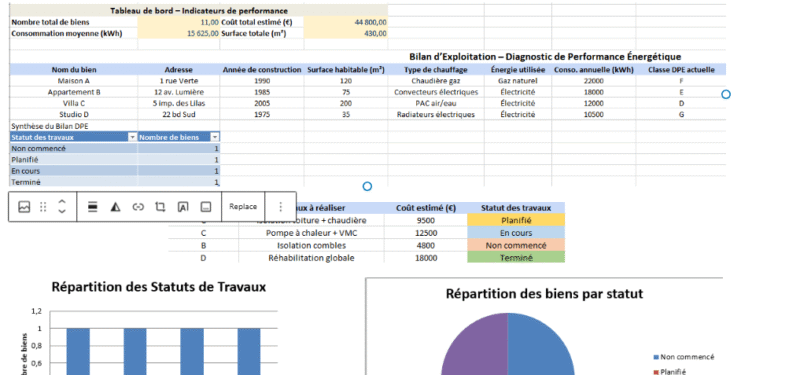The height and width of the screenshot is (375, 800).
Task: Click 'Pompe à chaleur + VMC' works cell
Action: (x=311, y=233)
